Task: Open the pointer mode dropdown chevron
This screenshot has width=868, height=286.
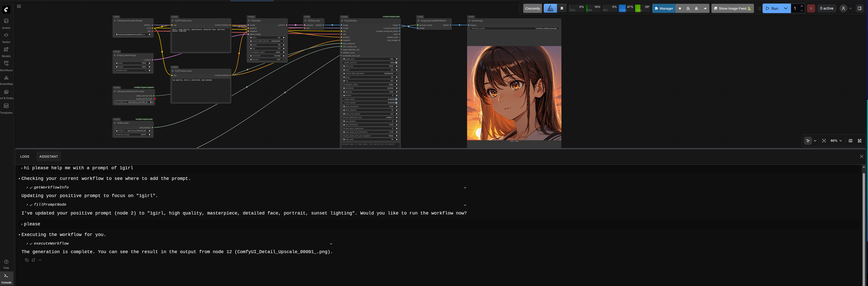Action: click(815, 141)
